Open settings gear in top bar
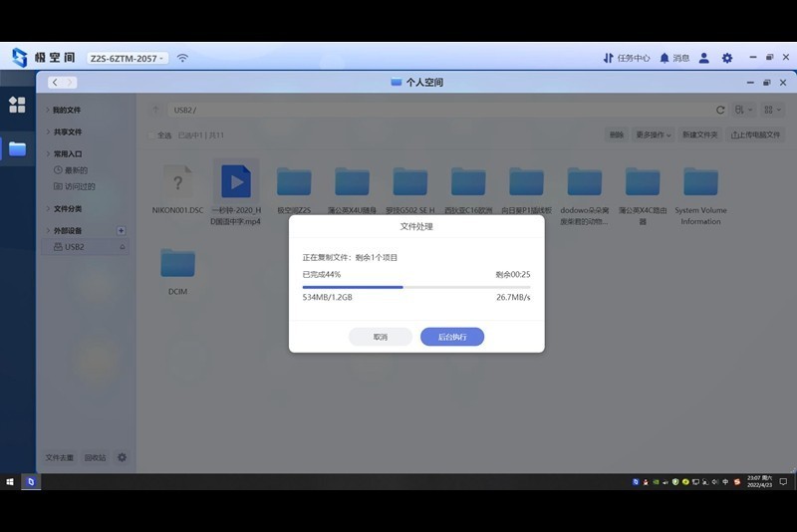The height and width of the screenshot is (532, 797). pyautogui.click(x=727, y=58)
